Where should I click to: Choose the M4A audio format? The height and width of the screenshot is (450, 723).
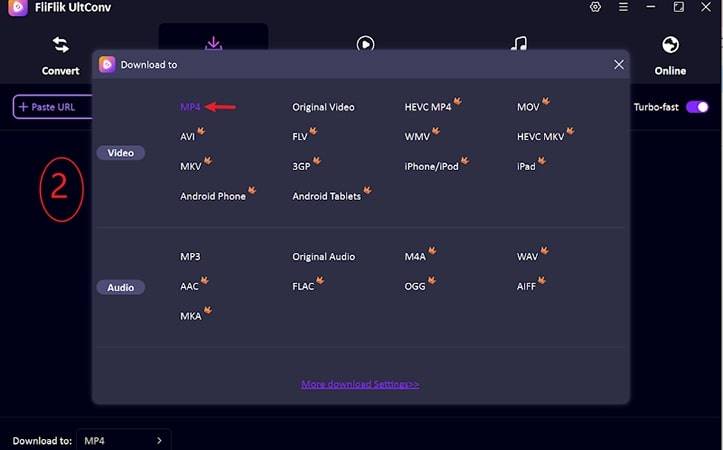click(x=415, y=256)
